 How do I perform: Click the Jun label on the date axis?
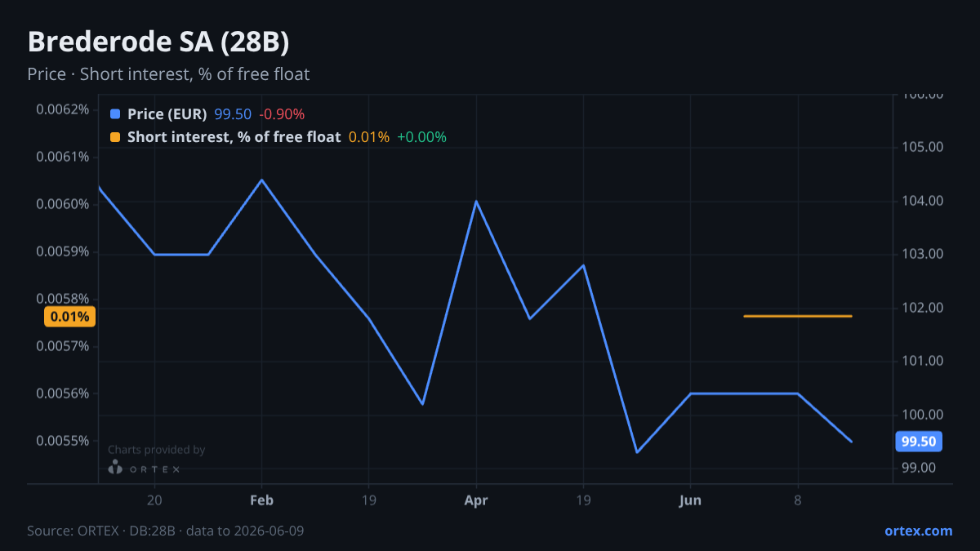(691, 500)
